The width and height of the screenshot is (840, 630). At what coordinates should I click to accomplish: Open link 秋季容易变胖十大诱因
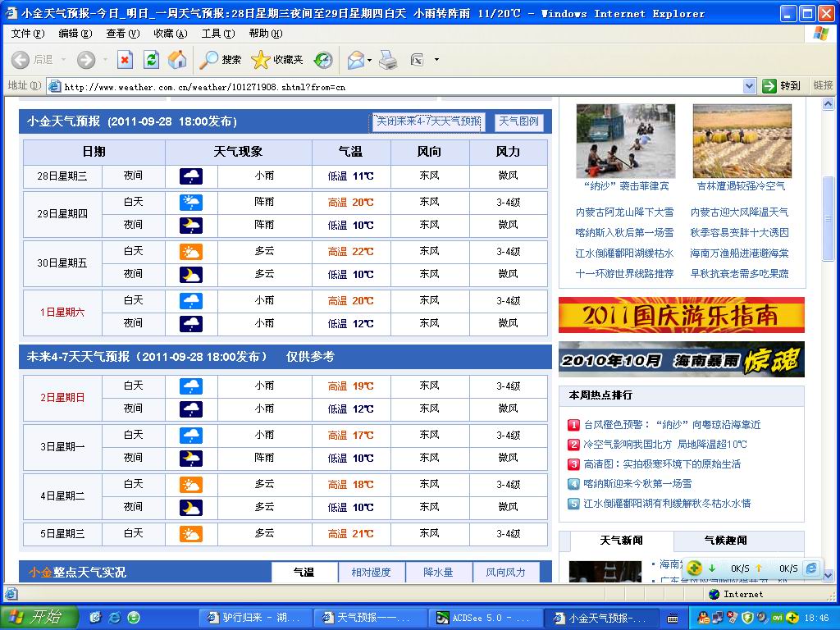(x=739, y=232)
